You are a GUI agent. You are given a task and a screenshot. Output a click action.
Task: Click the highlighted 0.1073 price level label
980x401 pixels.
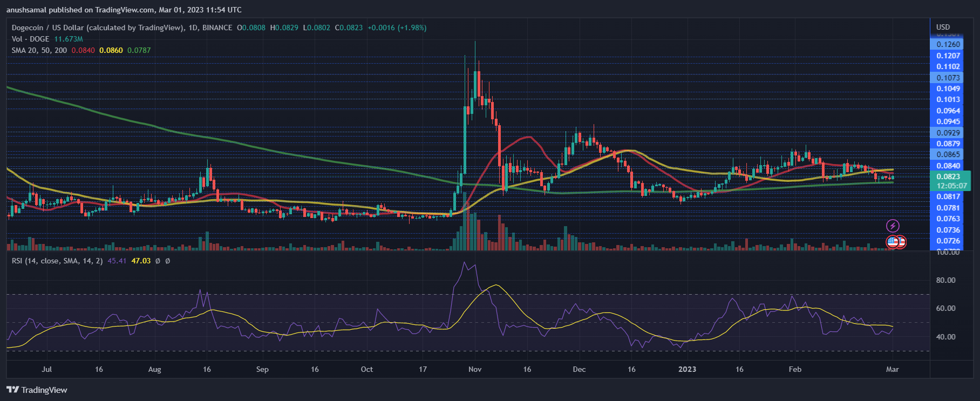pos(948,78)
